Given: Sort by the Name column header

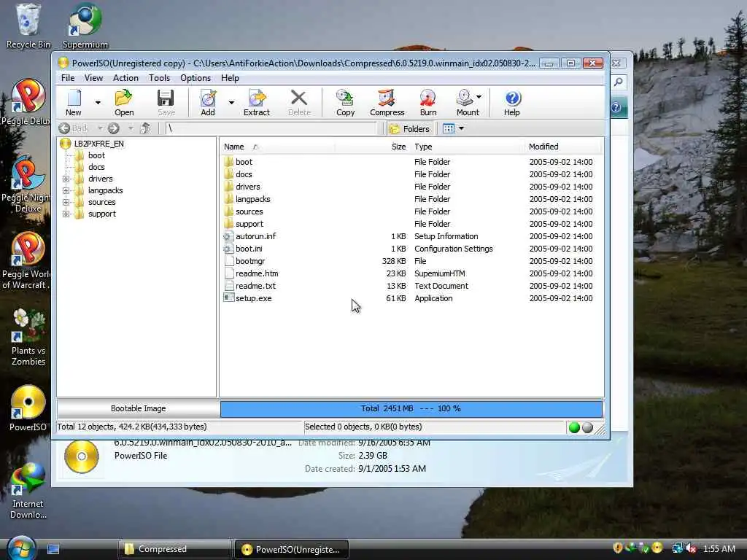Looking at the screenshot, I should point(278,147).
